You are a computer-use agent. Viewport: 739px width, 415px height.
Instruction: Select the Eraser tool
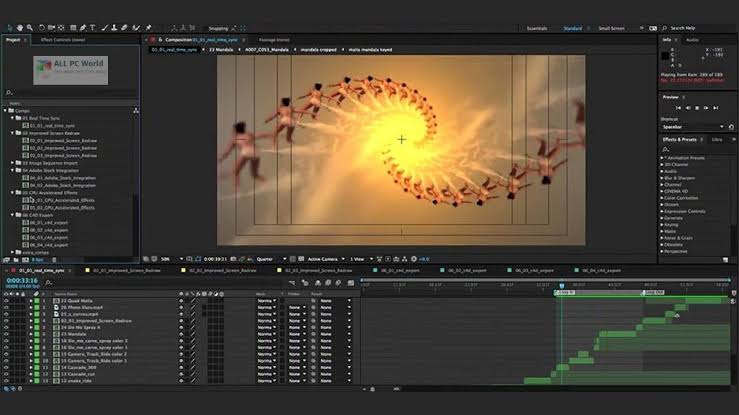point(124,28)
